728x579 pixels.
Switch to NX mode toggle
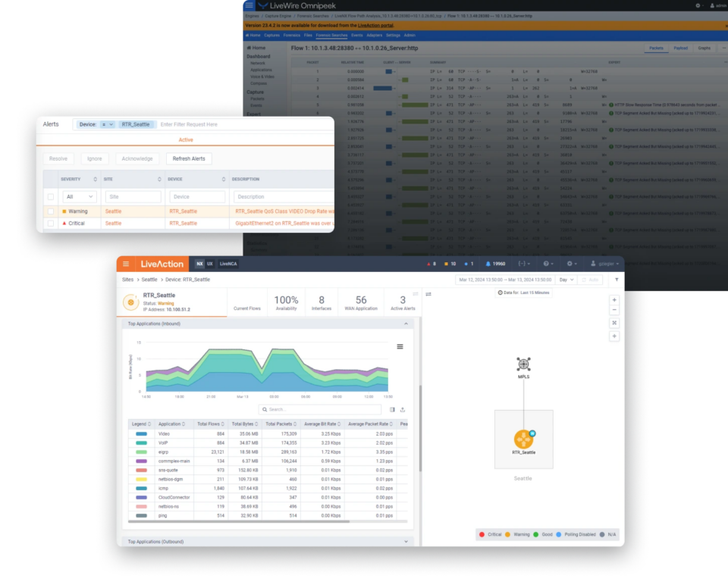(199, 264)
